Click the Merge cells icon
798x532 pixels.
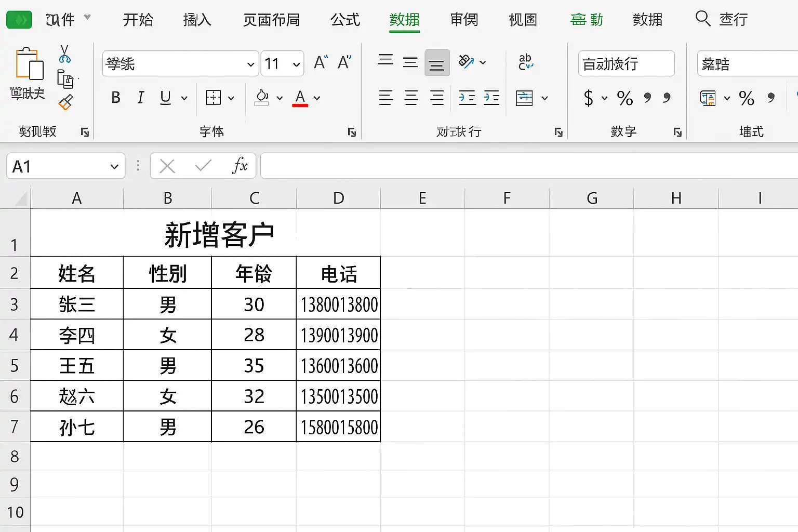coord(524,98)
